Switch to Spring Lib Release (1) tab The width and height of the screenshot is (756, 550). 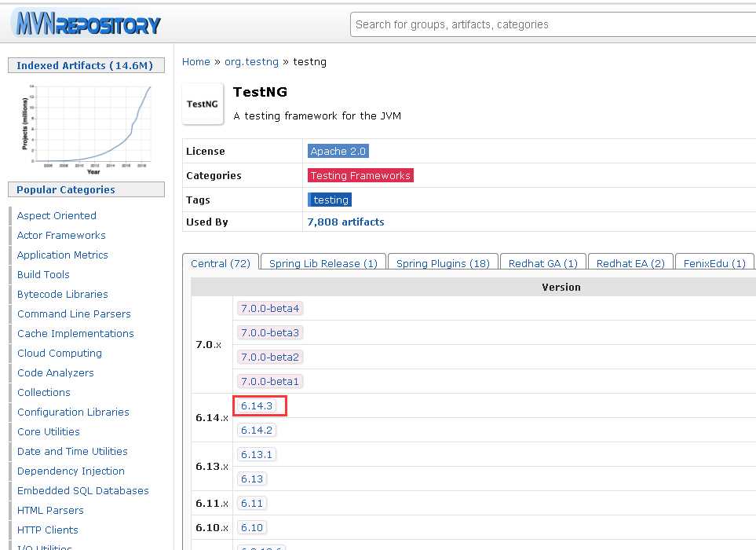(323, 263)
